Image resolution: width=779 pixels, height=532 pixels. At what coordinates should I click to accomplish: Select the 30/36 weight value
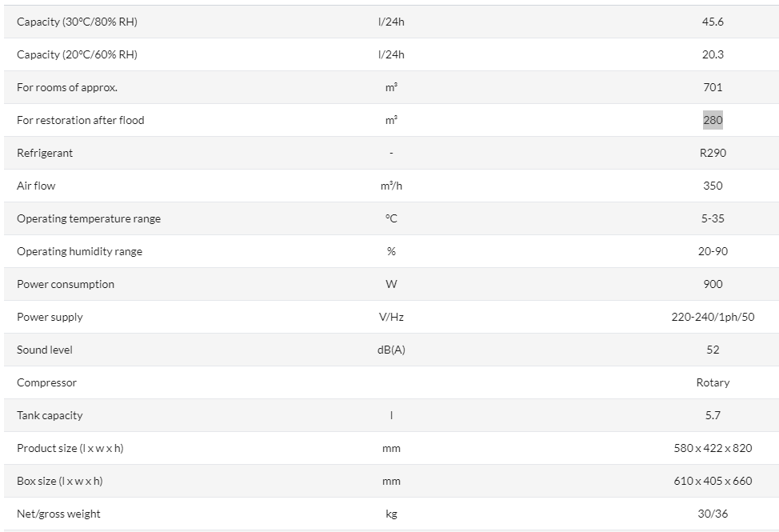point(713,514)
